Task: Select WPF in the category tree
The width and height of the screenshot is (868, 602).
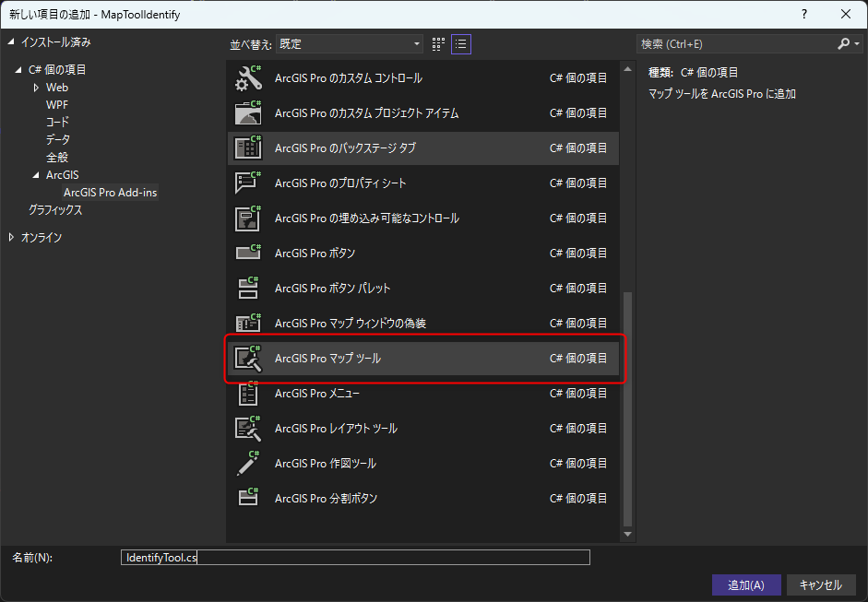Action: (57, 104)
